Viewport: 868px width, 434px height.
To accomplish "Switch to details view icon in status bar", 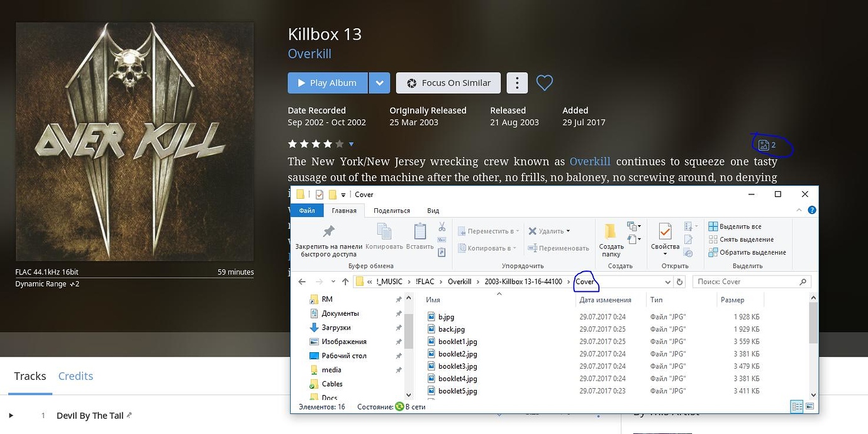I will (797, 407).
